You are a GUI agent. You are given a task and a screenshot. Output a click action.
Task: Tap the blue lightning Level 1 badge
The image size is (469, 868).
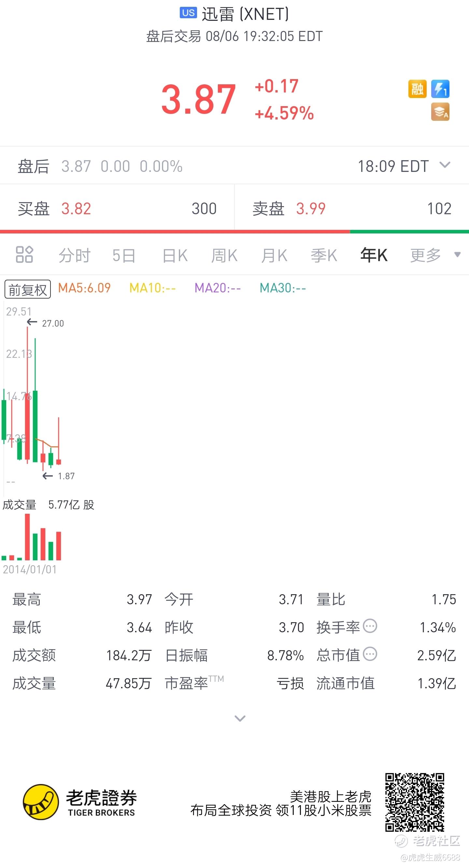point(440,89)
